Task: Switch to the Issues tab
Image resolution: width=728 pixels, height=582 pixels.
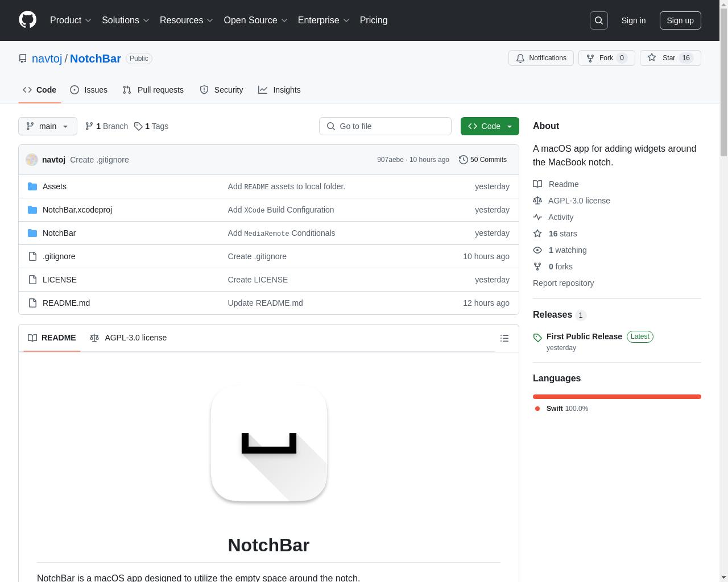Action: 89,90
